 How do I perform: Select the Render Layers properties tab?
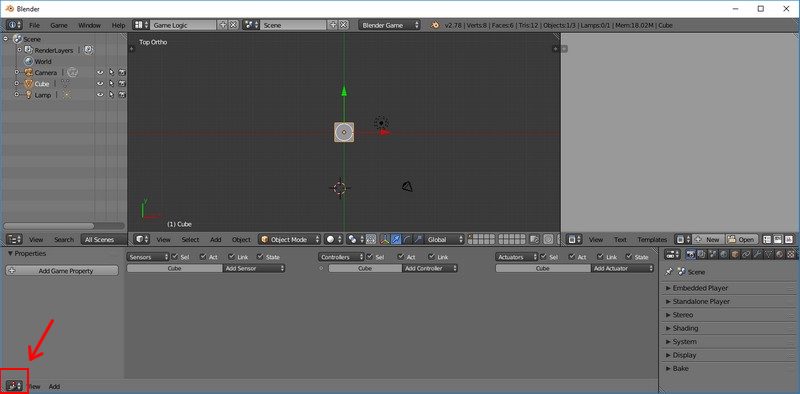[x=701, y=254]
